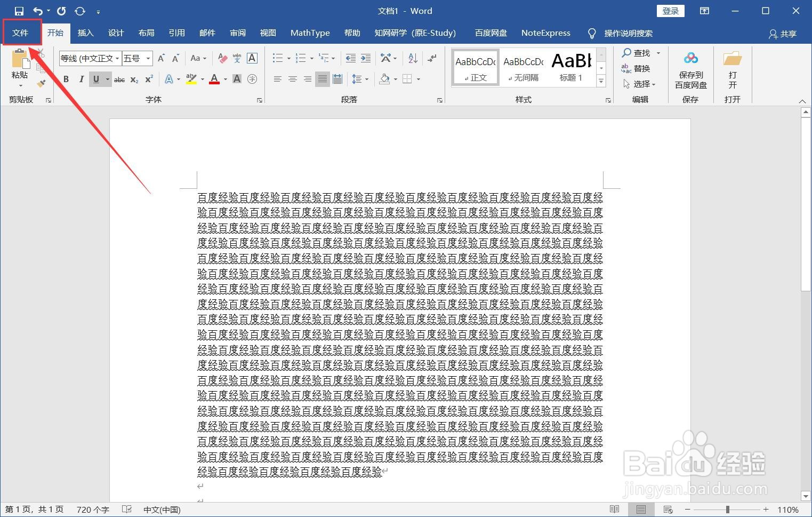Toggle center paragraph alignment
Screen dimensions: 812x517
click(x=292, y=79)
